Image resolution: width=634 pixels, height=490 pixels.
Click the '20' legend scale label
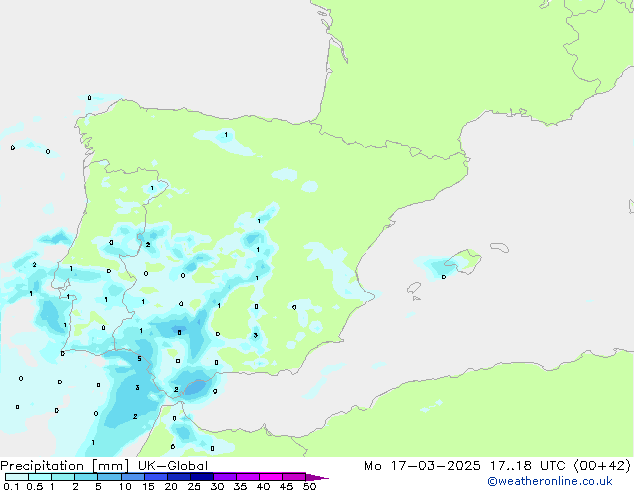[171, 486]
